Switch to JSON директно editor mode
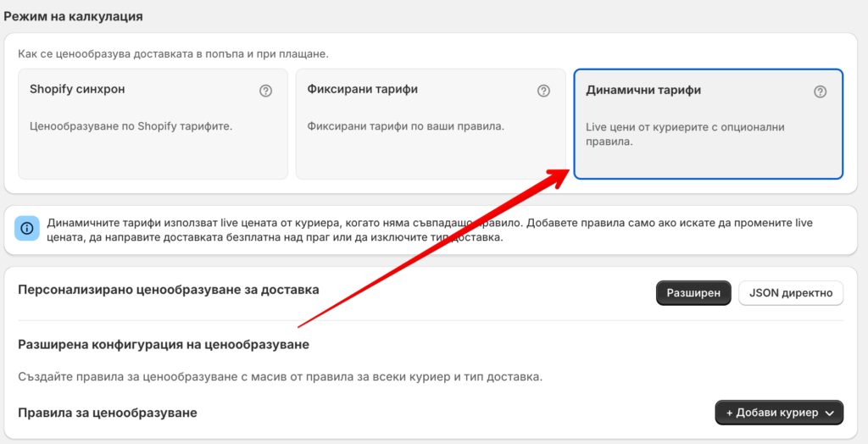 pos(791,293)
